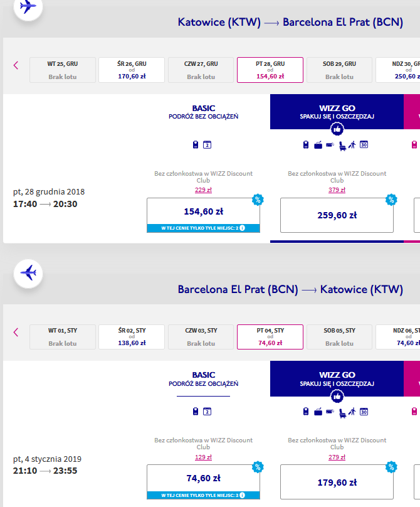Select ŚR 26, GRU date for 170,60 zł
420x507 pixels.
pyautogui.click(x=132, y=70)
